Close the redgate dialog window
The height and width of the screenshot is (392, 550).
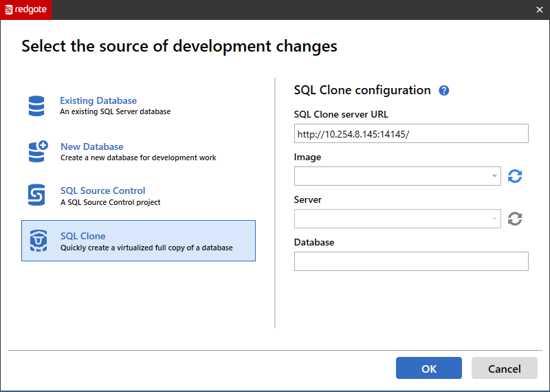pyautogui.click(x=539, y=10)
